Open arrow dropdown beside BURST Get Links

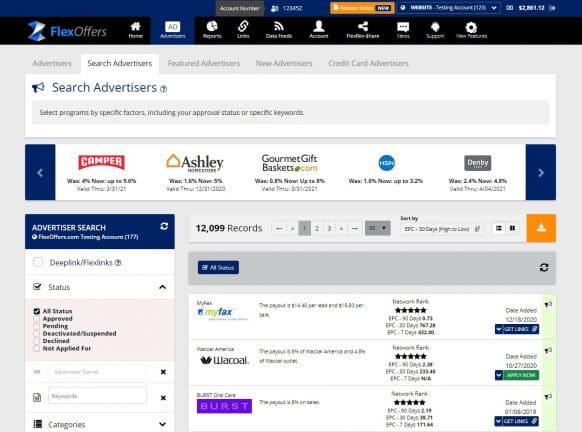pyautogui.click(x=499, y=421)
